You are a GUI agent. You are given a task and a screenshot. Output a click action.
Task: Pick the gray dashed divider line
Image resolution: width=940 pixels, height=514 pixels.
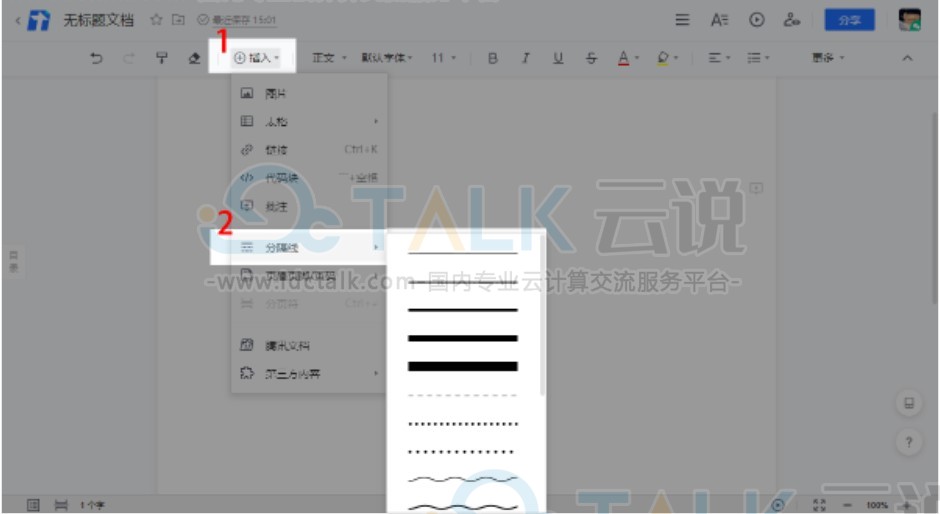pos(462,395)
